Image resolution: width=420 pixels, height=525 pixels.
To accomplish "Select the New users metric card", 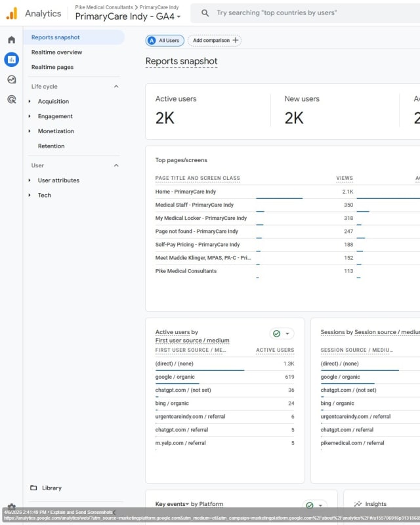I will click(335, 112).
